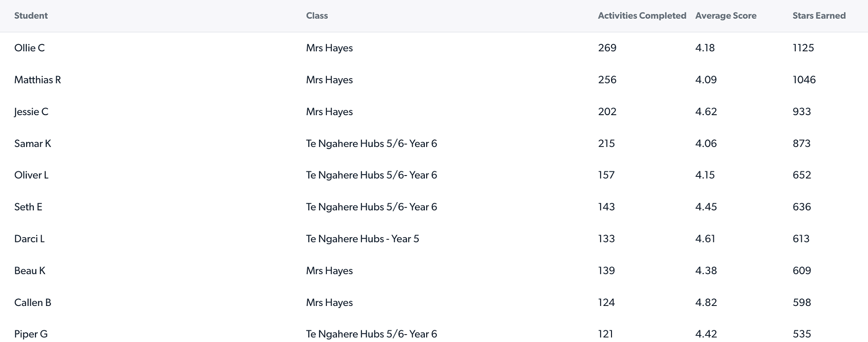Sort by Student column header

coord(31,16)
